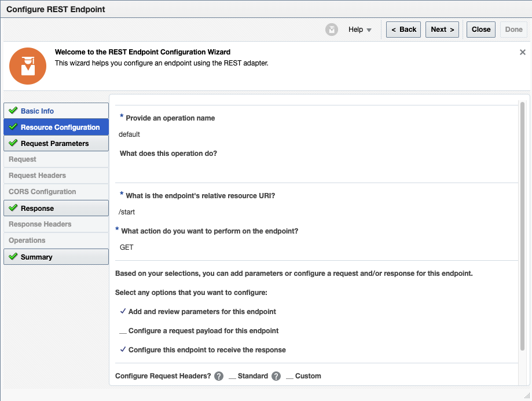Toggle Add and review parameters option

tap(123, 311)
